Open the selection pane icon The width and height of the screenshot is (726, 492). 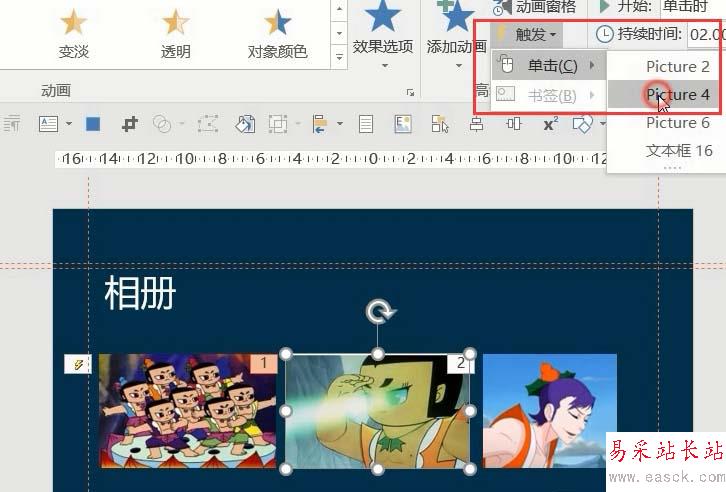pyautogui.click(x=440, y=124)
